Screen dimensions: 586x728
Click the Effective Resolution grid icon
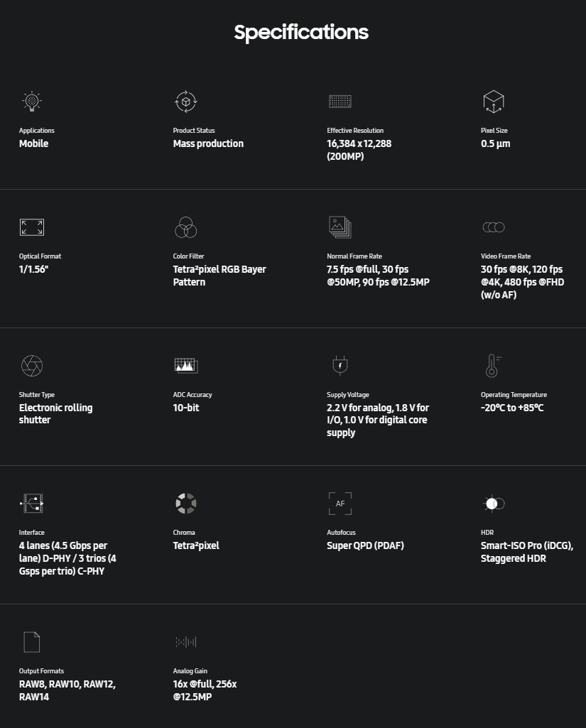340,102
